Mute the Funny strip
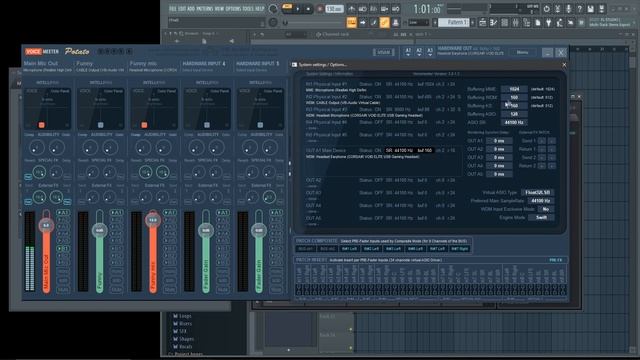 click(116, 289)
